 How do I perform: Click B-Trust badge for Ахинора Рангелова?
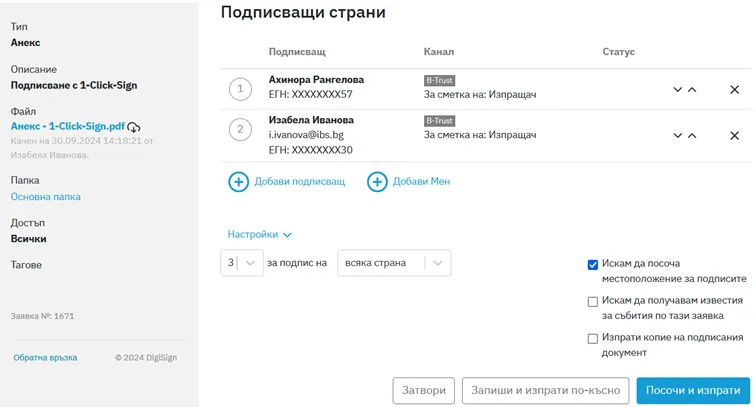point(439,80)
